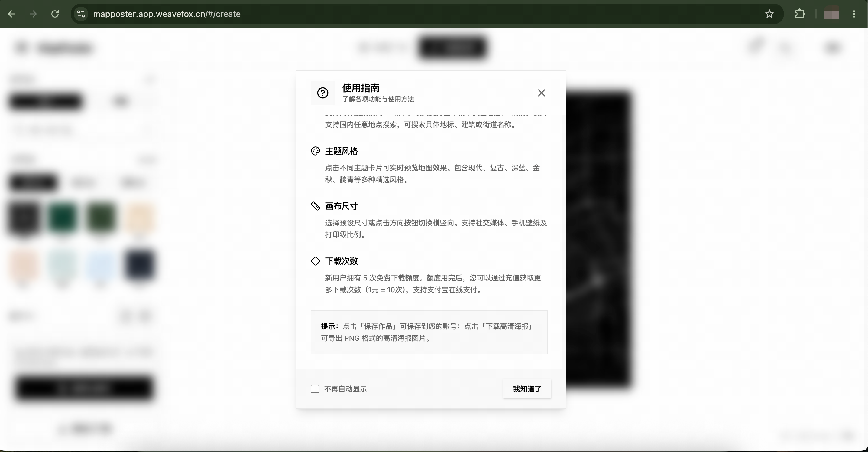Viewport: 868px width, 452px height.
Task: Click the 使用指南 dialog title
Action: coord(361,88)
